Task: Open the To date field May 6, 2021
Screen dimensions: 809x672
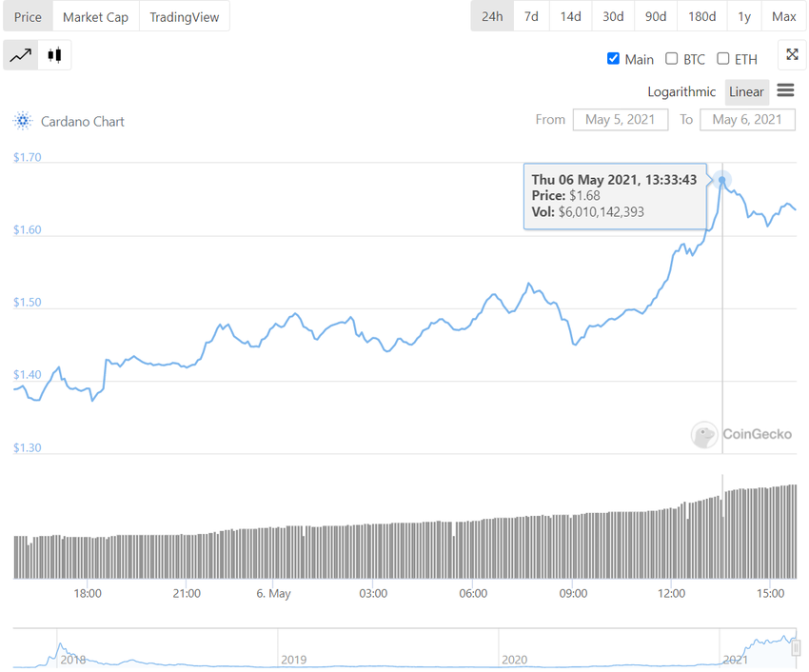Action: point(747,120)
